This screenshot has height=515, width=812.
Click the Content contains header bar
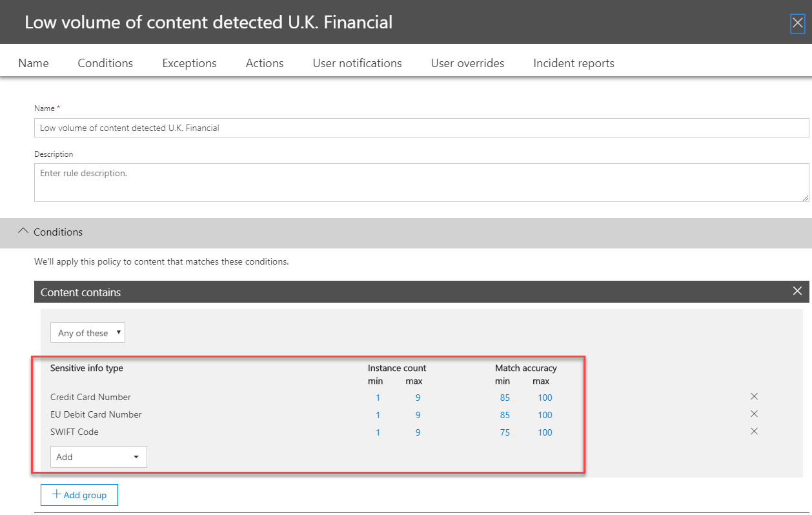pyautogui.click(x=421, y=292)
